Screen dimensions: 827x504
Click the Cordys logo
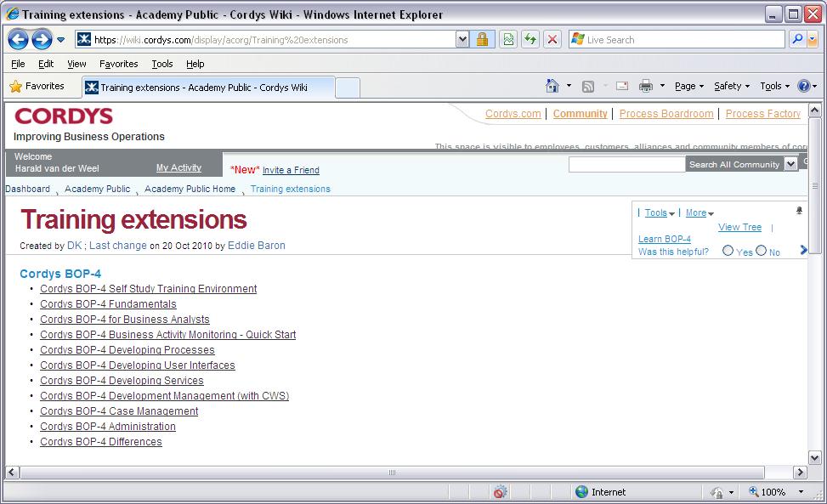coord(64,116)
